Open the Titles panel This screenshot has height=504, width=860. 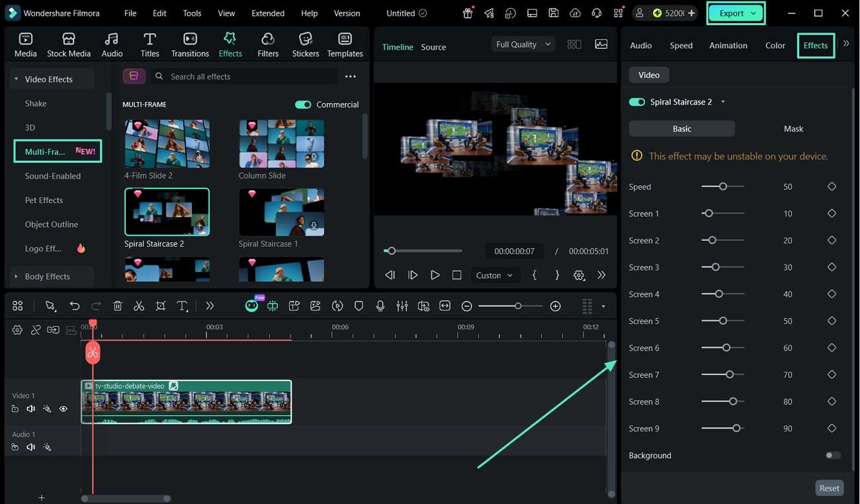point(150,45)
